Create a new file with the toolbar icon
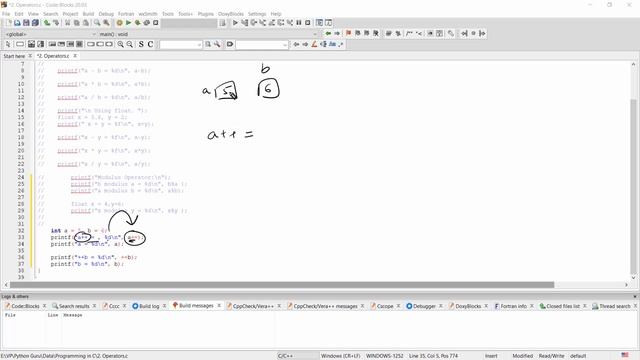 point(8,23)
